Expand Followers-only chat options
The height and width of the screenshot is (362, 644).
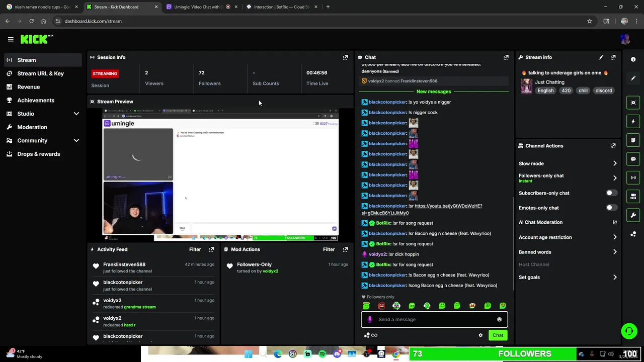615,178
